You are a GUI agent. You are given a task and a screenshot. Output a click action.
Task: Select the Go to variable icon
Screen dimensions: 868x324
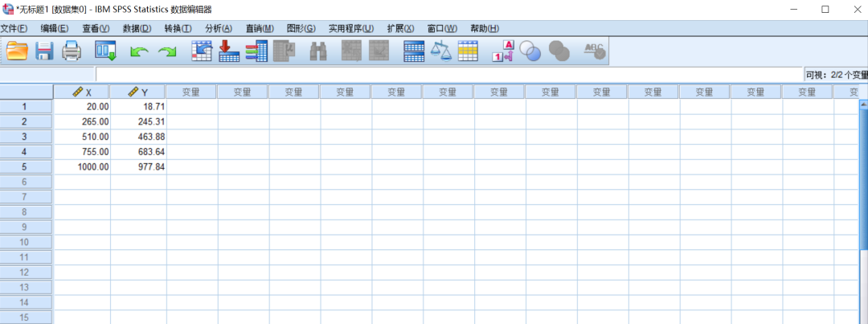[229, 51]
